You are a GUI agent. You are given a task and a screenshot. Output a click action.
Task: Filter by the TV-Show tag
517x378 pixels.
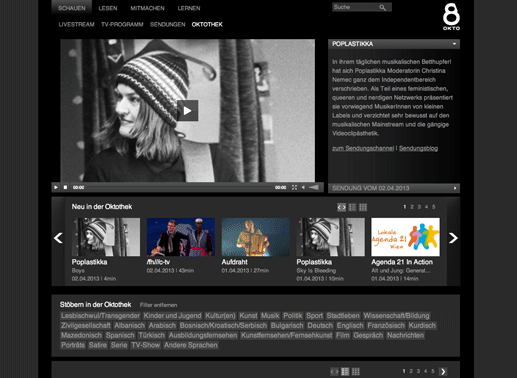[x=145, y=345]
